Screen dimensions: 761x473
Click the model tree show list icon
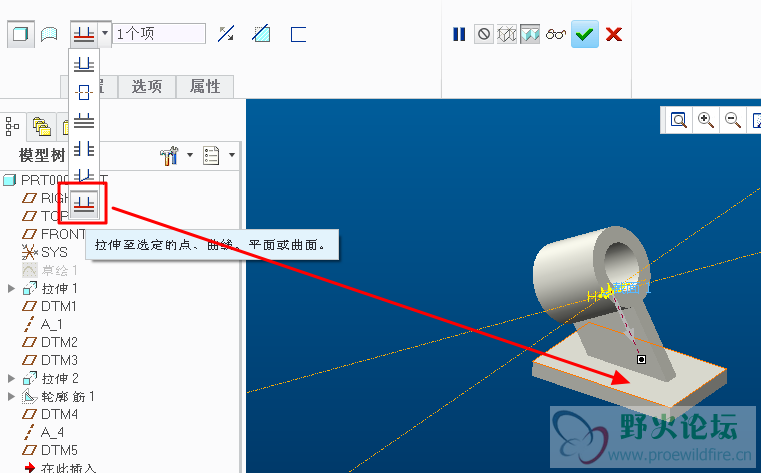[211, 155]
